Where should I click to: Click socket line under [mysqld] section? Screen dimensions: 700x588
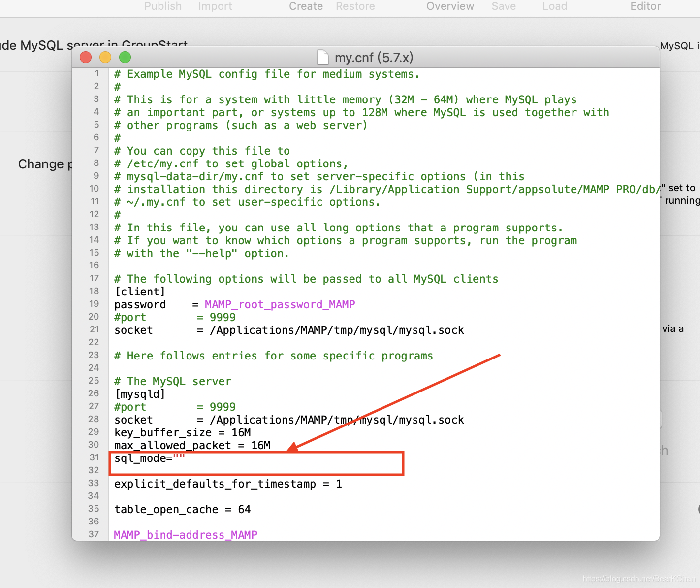tap(289, 420)
